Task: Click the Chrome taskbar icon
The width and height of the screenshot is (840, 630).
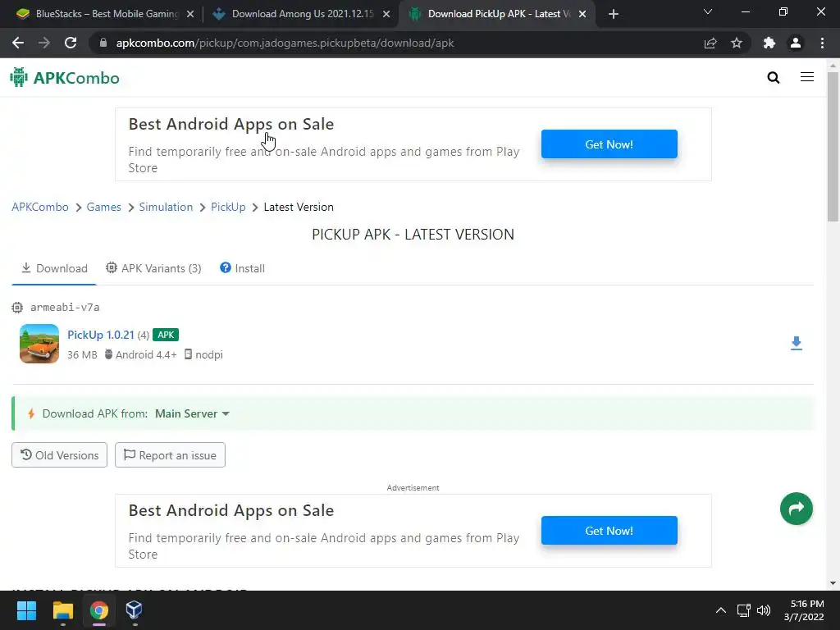Action: point(99,610)
